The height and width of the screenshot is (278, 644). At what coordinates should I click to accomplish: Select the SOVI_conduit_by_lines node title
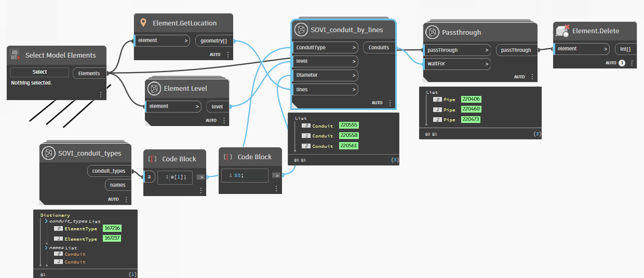point(347,30)
